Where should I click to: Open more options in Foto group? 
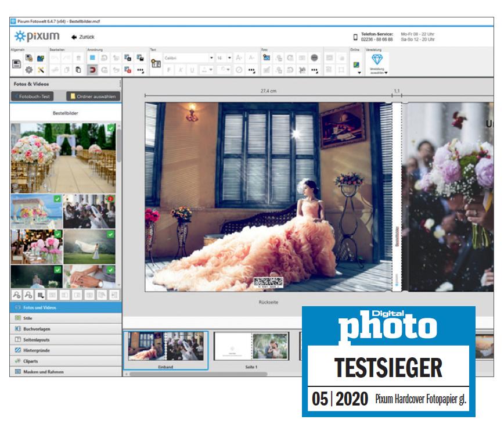(314, 70)
